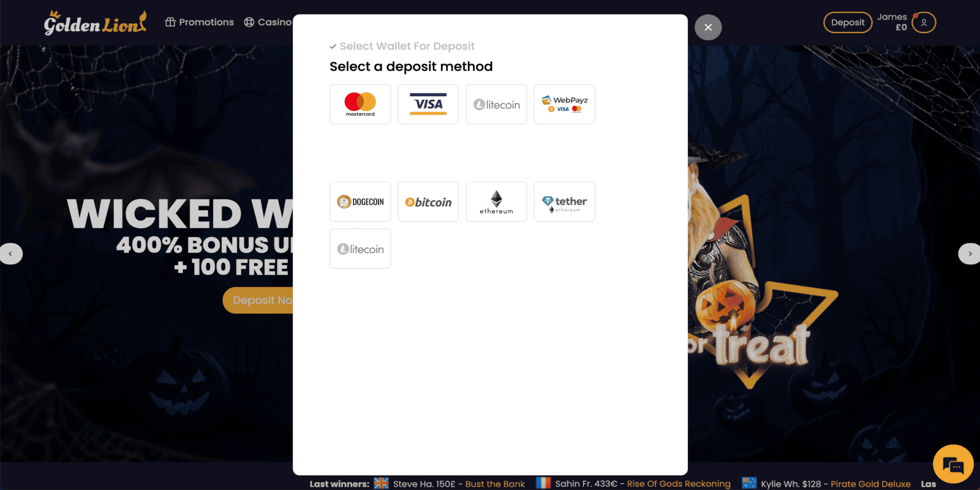The width and height of the screenshot is (980, 490).
Task: Click the Deposit button in header
Action: pyautogui.click(x=848, y=23)
